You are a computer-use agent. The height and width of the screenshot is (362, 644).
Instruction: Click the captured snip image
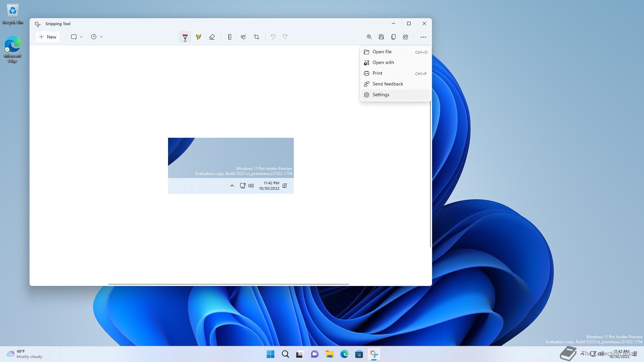(231, 166)
